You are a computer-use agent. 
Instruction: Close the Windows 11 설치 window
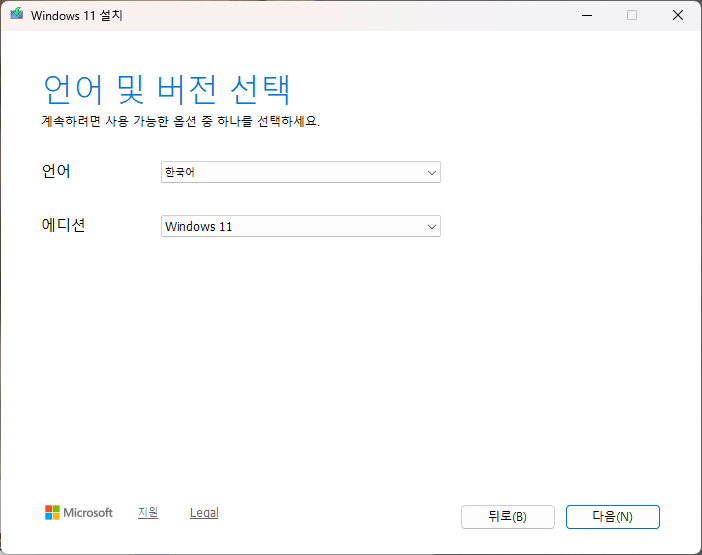click(678, 15)
